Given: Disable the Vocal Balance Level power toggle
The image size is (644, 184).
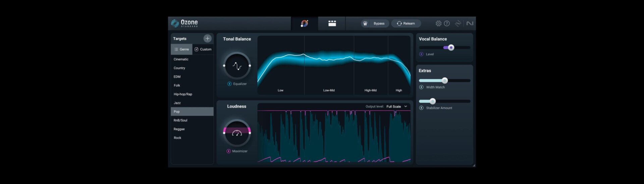Looking at the screenshot, I should 421,54.
